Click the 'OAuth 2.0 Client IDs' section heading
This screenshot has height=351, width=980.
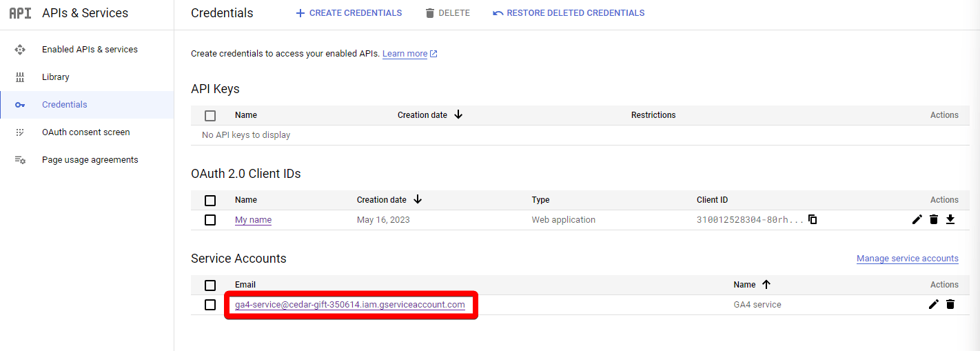pos(246,174)
